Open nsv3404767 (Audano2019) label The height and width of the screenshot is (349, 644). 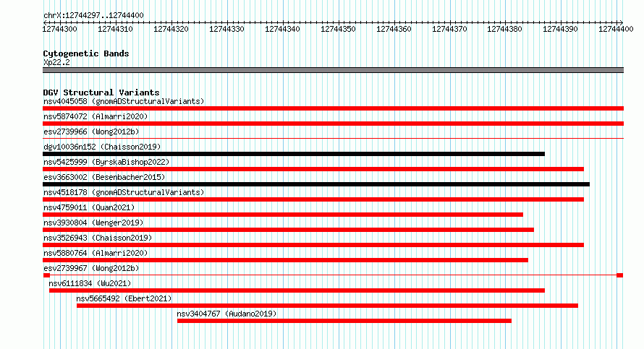pos(226,314)
